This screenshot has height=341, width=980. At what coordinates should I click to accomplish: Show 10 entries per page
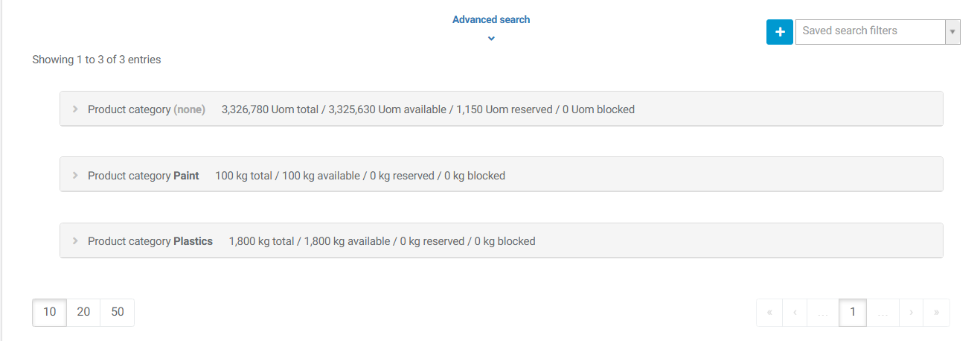click(49, 312)
